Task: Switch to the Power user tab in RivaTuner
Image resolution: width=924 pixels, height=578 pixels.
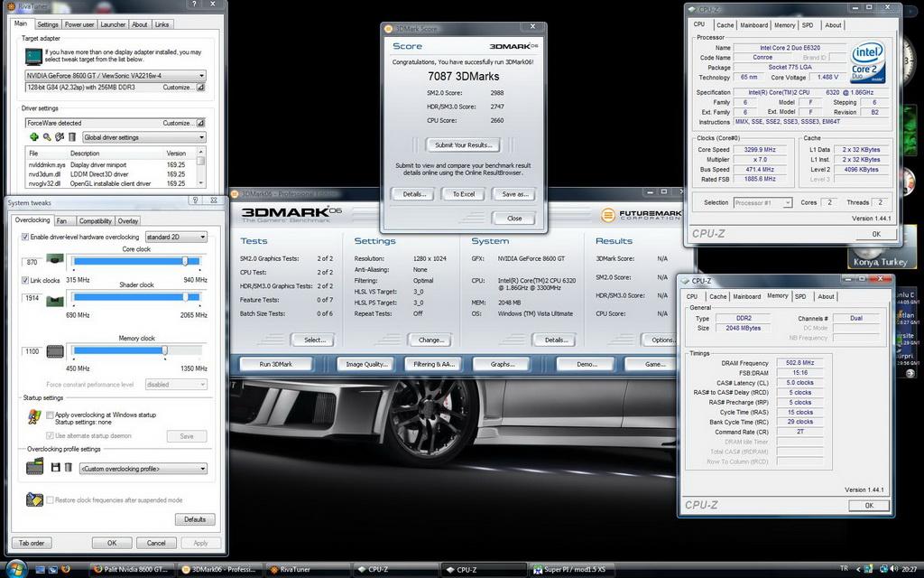Action: point(79,24)
